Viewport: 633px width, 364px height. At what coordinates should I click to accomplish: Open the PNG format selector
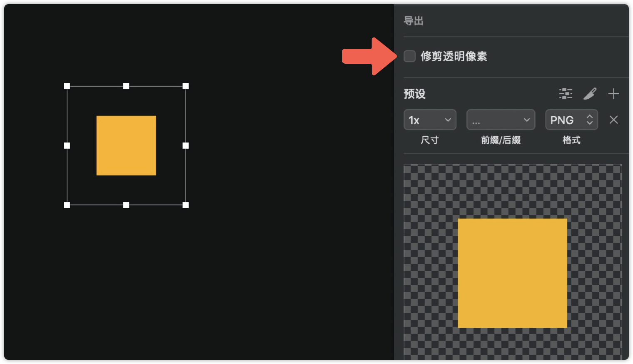coord(571,120)
